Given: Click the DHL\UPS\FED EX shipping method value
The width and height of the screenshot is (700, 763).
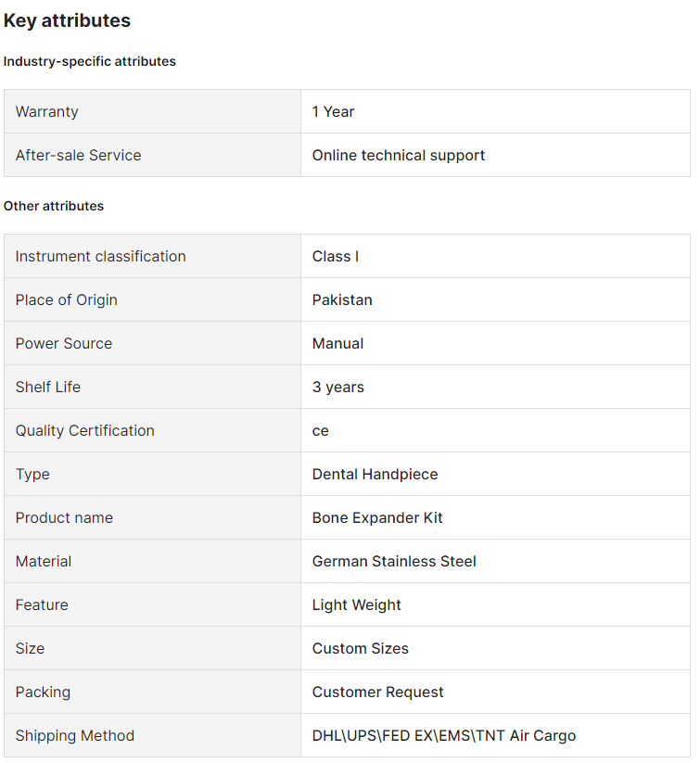Looking at the screenshot, I should tap(444, 735).
